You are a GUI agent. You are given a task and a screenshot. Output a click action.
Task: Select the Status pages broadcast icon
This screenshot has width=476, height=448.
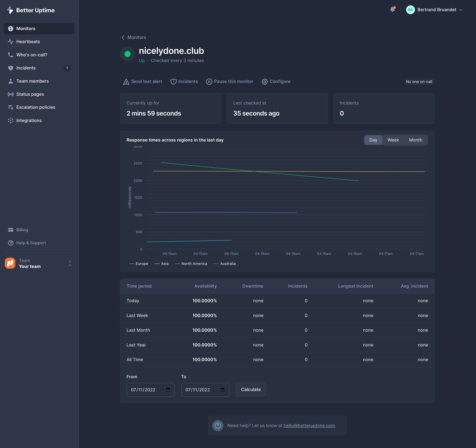coord(11,94)
